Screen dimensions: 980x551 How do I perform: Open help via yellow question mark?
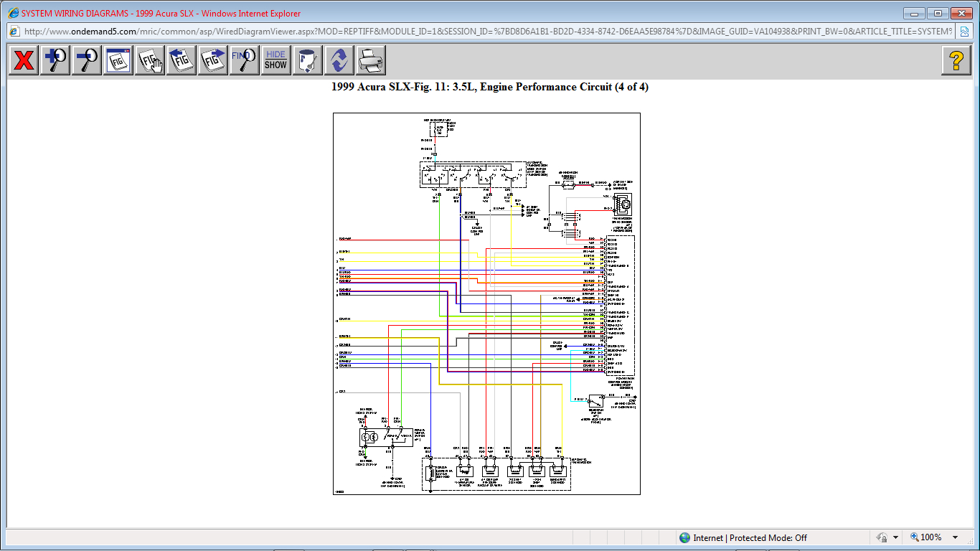coord(956,60)
